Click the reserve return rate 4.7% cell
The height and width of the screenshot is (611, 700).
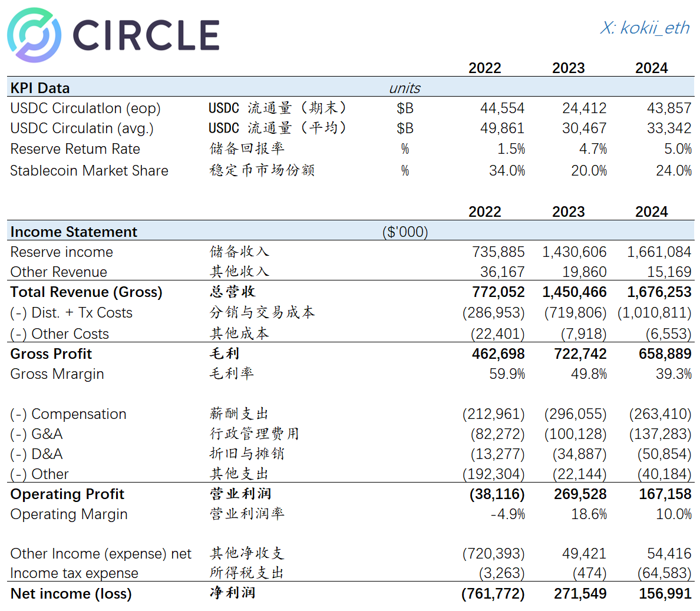(x=593, y=148)
